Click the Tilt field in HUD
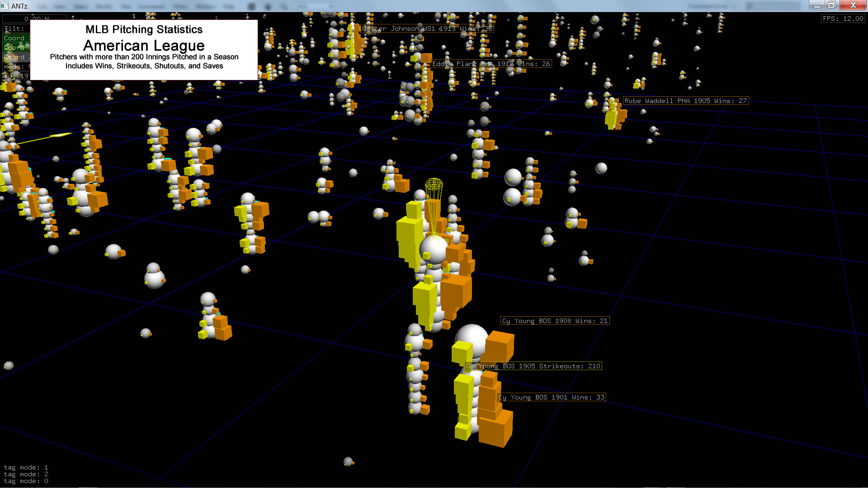868x488 pixels. click(15, 28)
